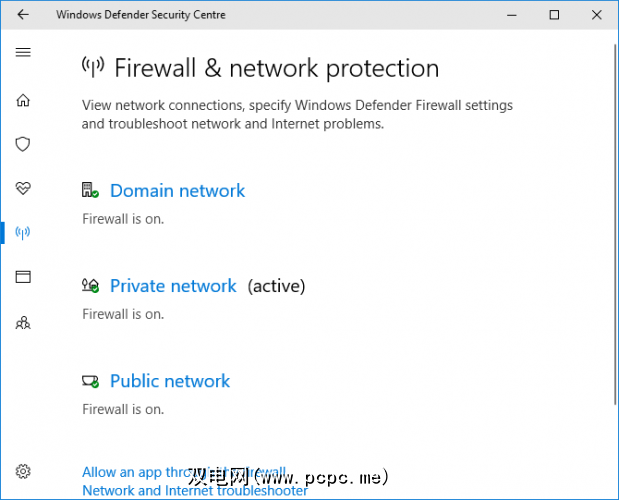Expand the hamburger navigation menu
619x500 pixels.
[x=23, y=52]
